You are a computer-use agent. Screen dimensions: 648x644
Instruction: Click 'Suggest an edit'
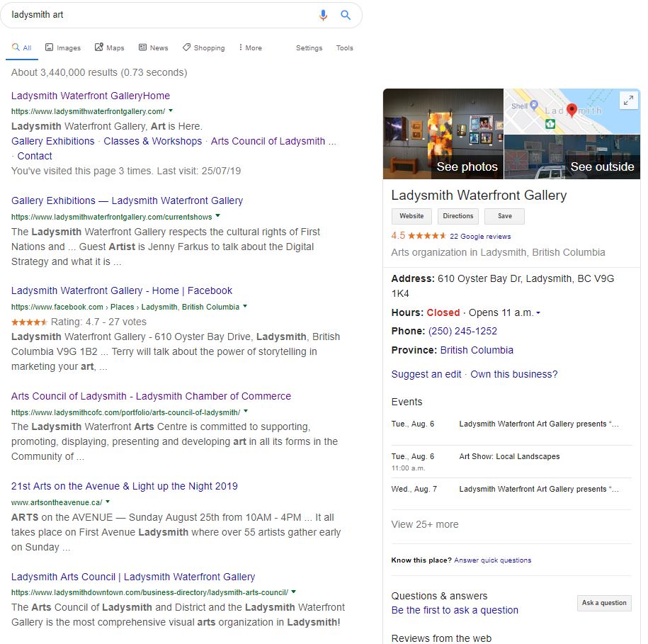[426, 375]
